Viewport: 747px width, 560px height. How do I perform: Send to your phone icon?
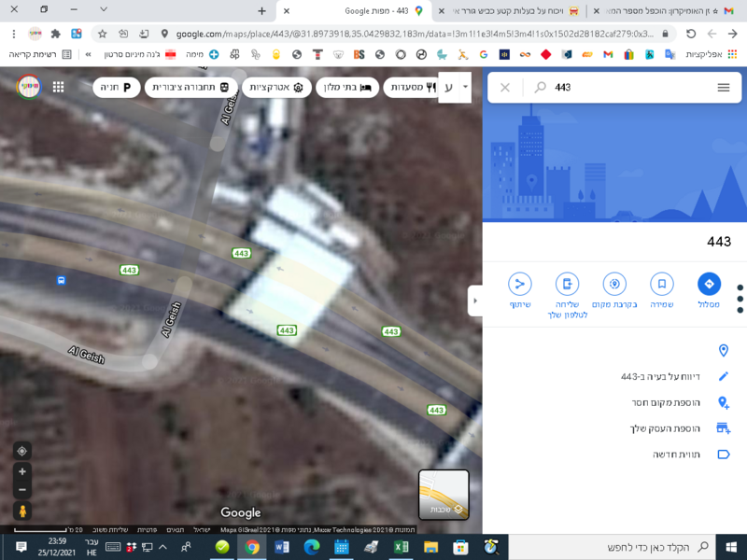pyautogui.click(x=567, y=285)
